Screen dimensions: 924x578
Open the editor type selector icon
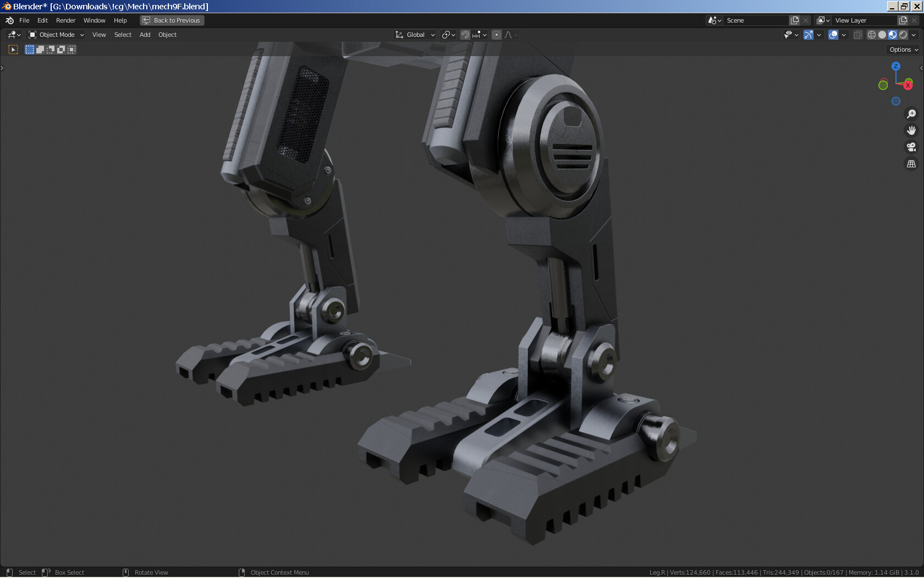13,34
